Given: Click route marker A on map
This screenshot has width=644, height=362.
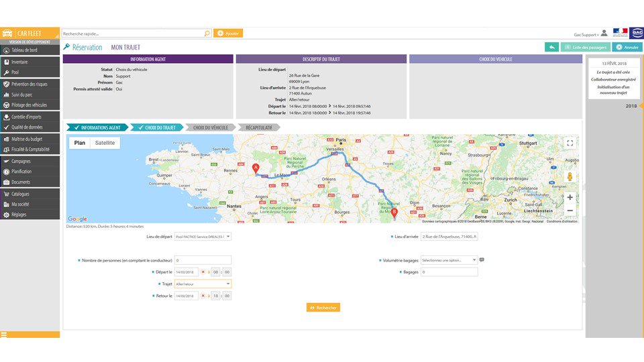Looking at the screenshot, I should click(256, 168).
